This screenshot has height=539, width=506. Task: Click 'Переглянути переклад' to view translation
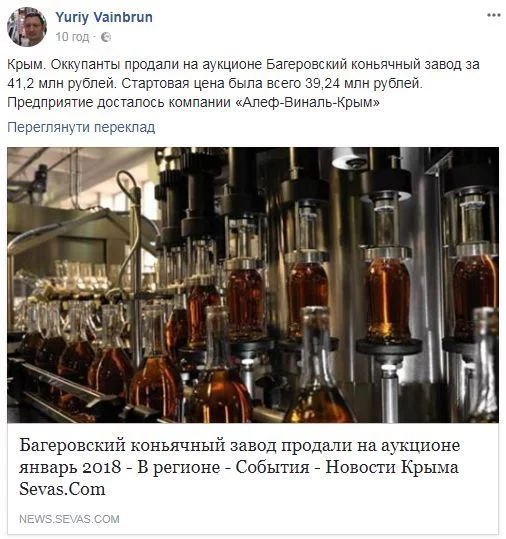click(x=81, y=127)
